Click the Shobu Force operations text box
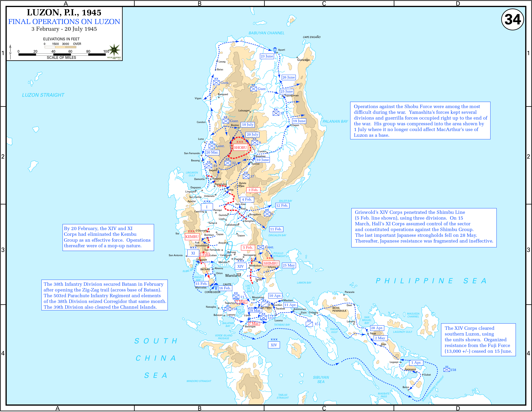The width and height of the screenshot is (532, 412). (x=420, y=121)
